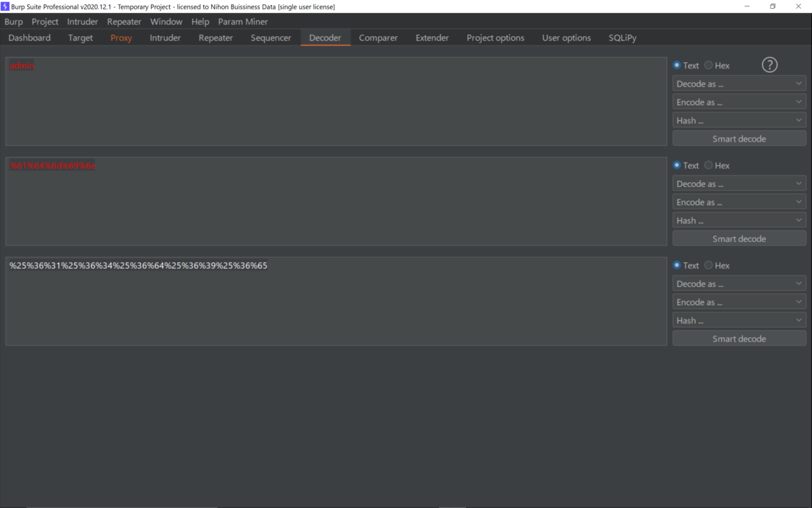Screen dimensions: 812x508
Task: Open the Param Miner menu
Action: (x=243, y=22)
